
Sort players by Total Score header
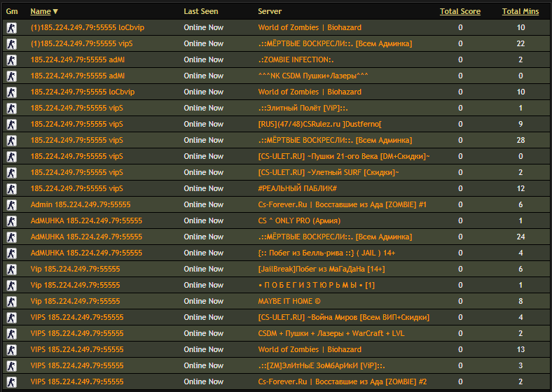click(460, 11)
